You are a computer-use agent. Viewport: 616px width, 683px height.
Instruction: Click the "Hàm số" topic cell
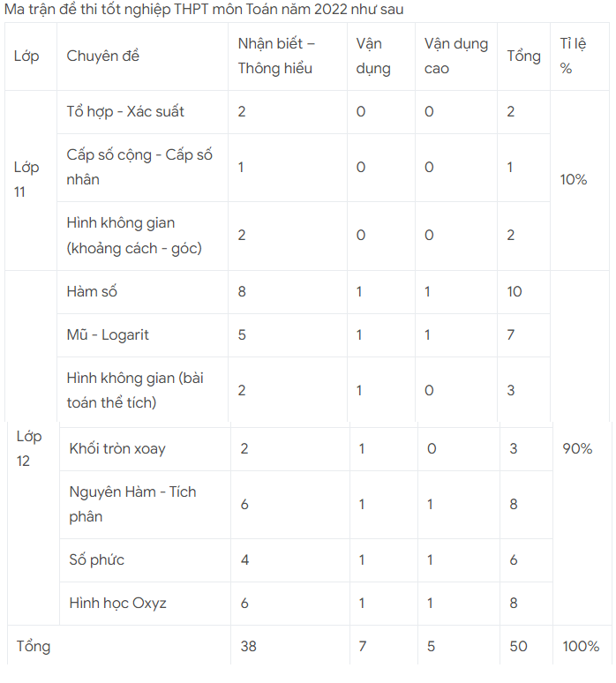(92, 291)
